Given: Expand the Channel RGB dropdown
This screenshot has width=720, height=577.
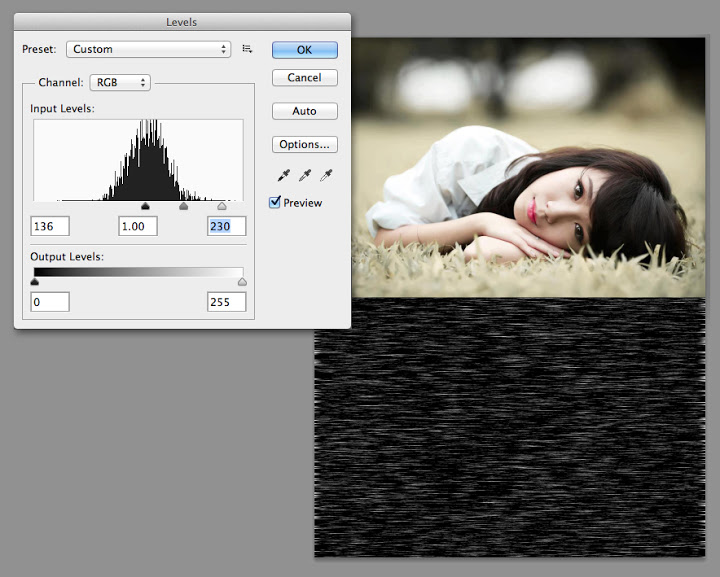Looking at the screenshot, I should tap(120, 83).
